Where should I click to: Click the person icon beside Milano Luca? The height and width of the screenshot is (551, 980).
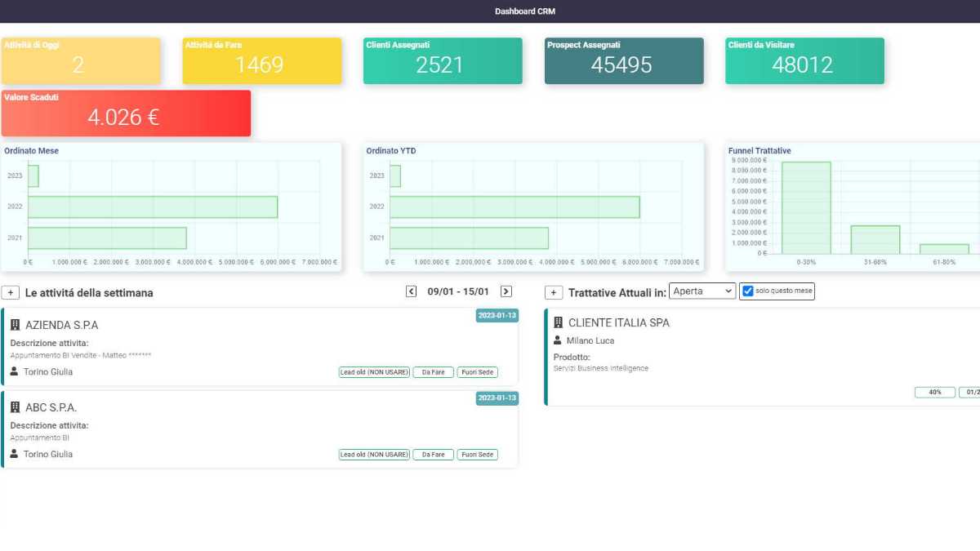(x=558, y=340)
